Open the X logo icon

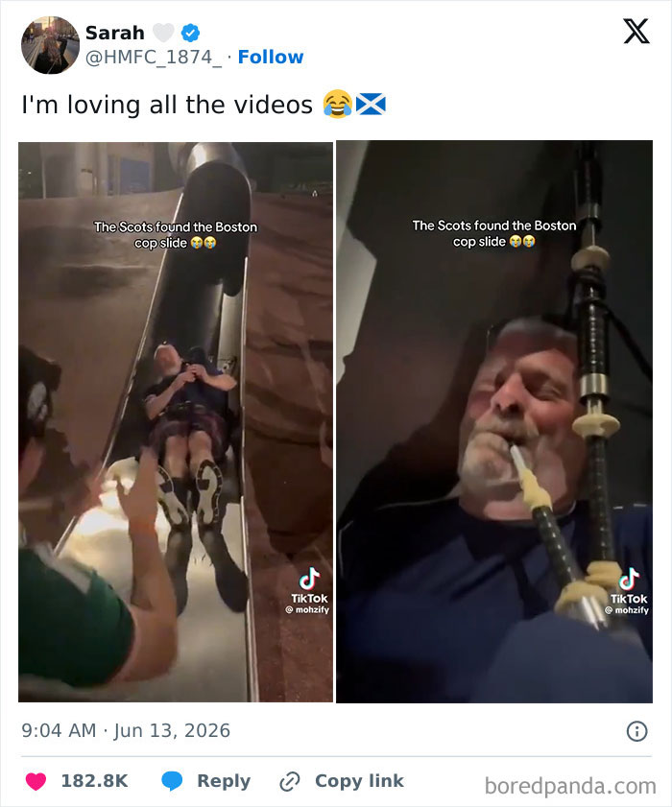pyautogui.click(x=636, y=32)
